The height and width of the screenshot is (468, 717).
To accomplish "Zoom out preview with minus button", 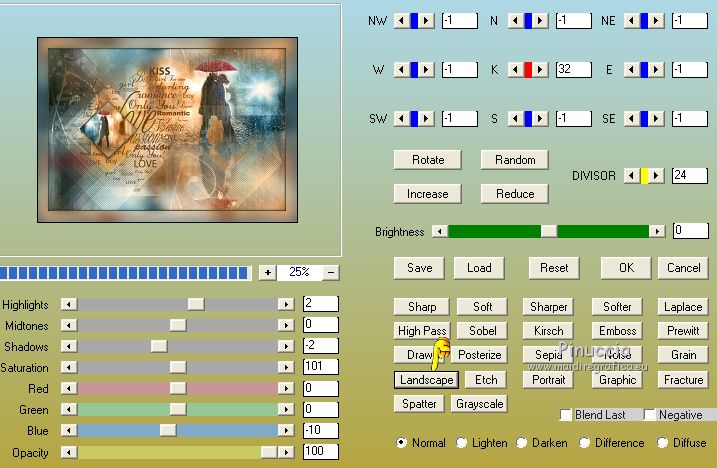I will (x=331, y=273).
